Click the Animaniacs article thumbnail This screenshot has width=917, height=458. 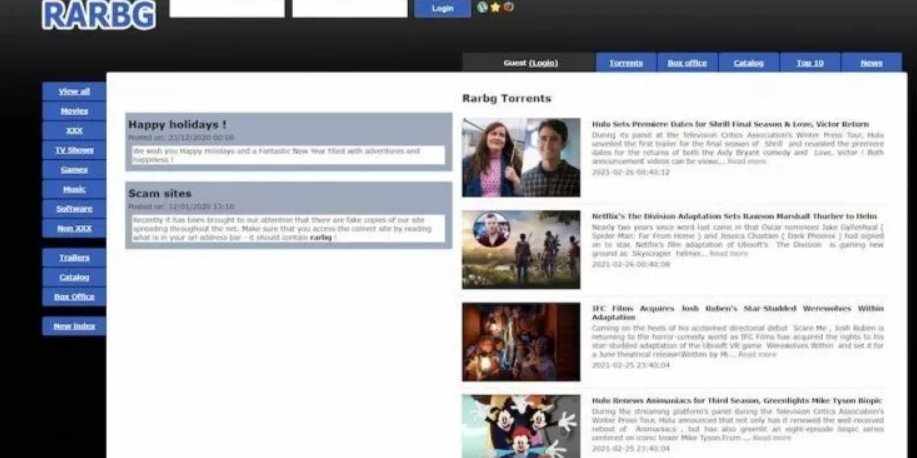pos(520,426)
